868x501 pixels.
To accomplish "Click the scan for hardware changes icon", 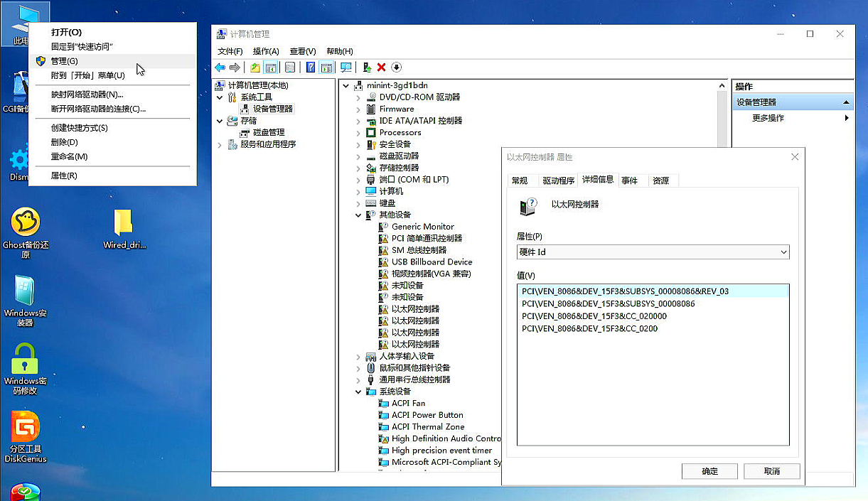I will pos(346,68).
